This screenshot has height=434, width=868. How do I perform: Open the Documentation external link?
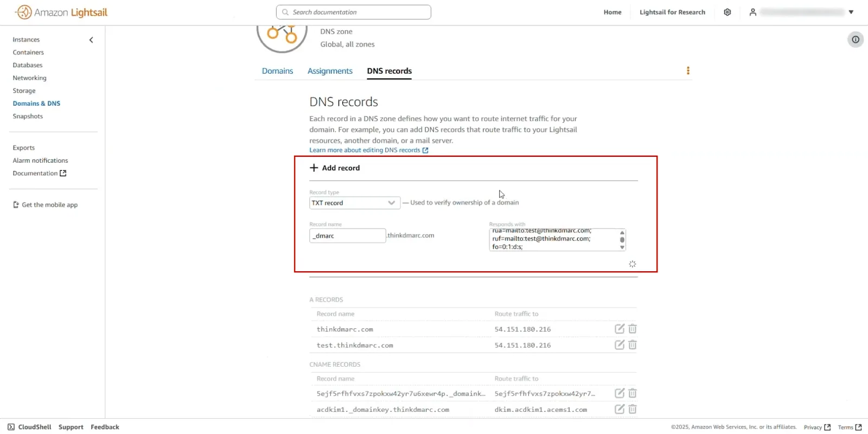click(39, 173)
